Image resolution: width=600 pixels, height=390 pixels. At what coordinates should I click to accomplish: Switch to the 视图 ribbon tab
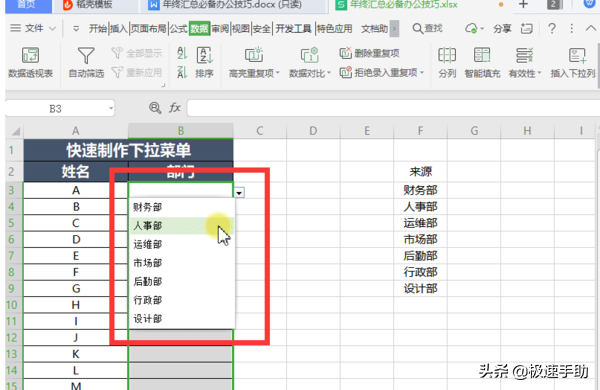tap(241, 28)
